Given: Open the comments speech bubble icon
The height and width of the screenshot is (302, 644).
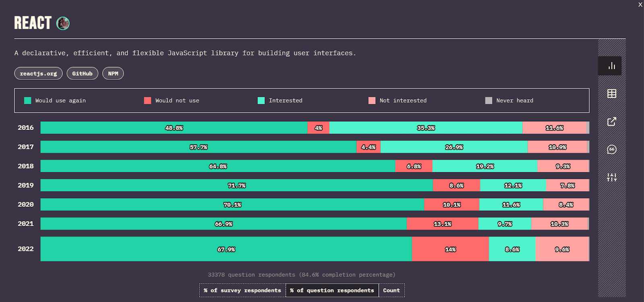Looking at the screenshot, I should pyautogui.click(x=611, y=150).
